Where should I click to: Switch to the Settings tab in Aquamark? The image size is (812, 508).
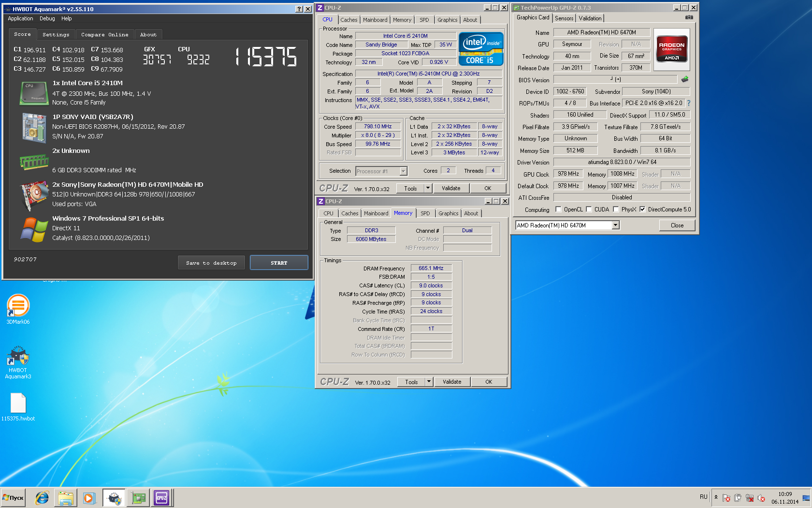(56, 35)
